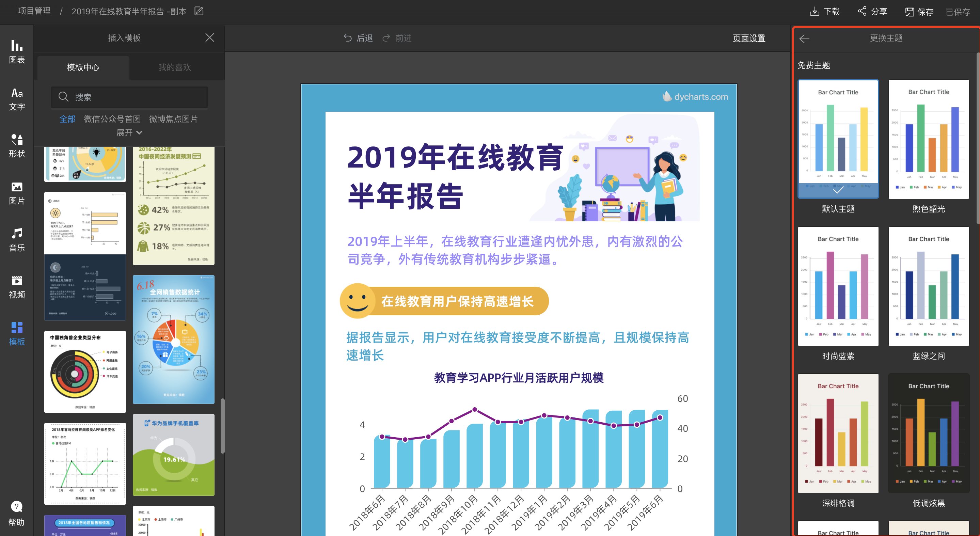Go back from 更换主题 panel arrow
Viewport: 980px width, 536px height.
[x=804, y=38]
